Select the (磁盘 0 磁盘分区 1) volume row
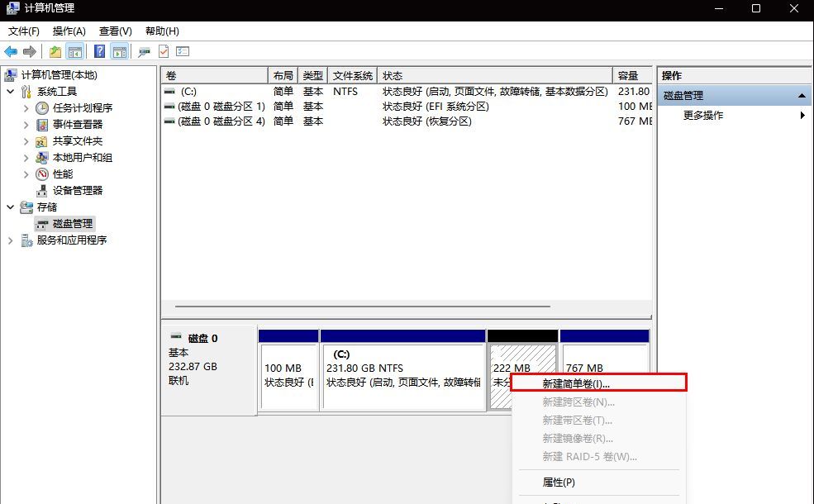 coord(407,107)
